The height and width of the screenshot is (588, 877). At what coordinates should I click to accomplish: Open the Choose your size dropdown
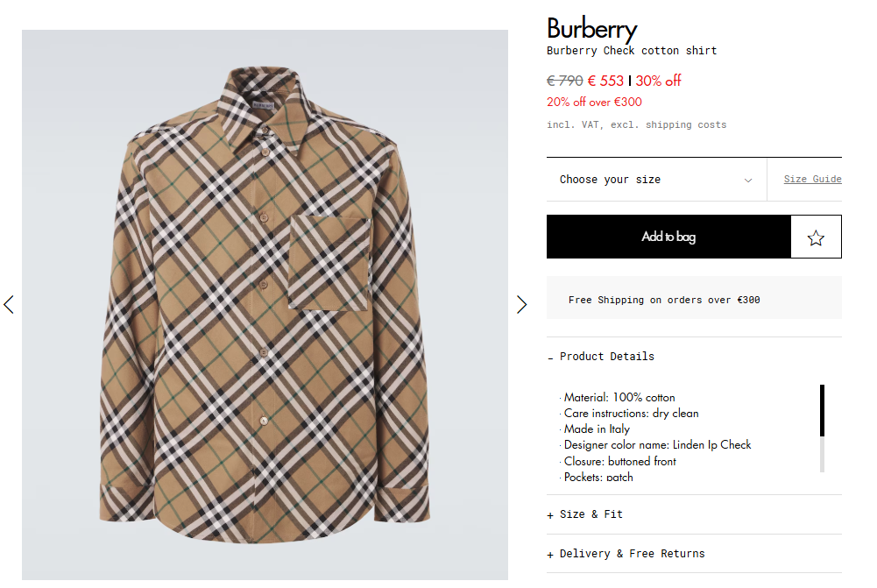(x=655, y=180)
